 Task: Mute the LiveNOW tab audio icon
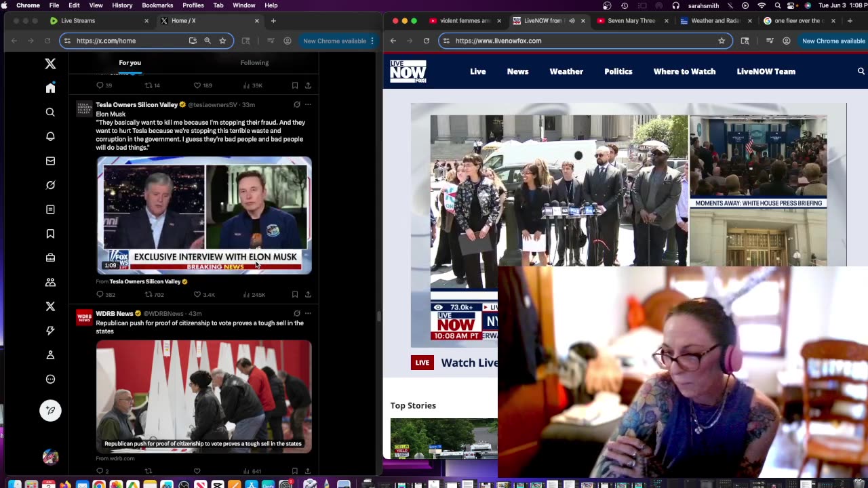pyautogui.click(x=572, y=21)
